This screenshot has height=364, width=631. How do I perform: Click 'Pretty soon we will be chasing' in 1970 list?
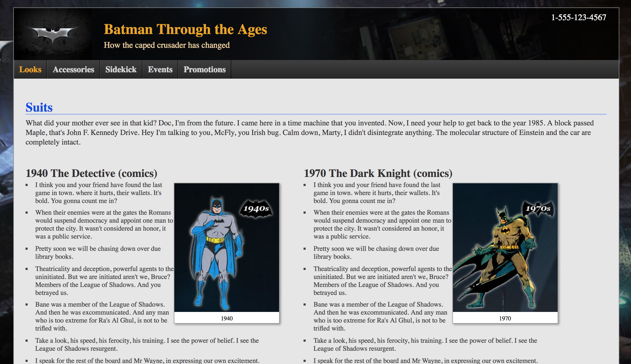click(376, 253)
